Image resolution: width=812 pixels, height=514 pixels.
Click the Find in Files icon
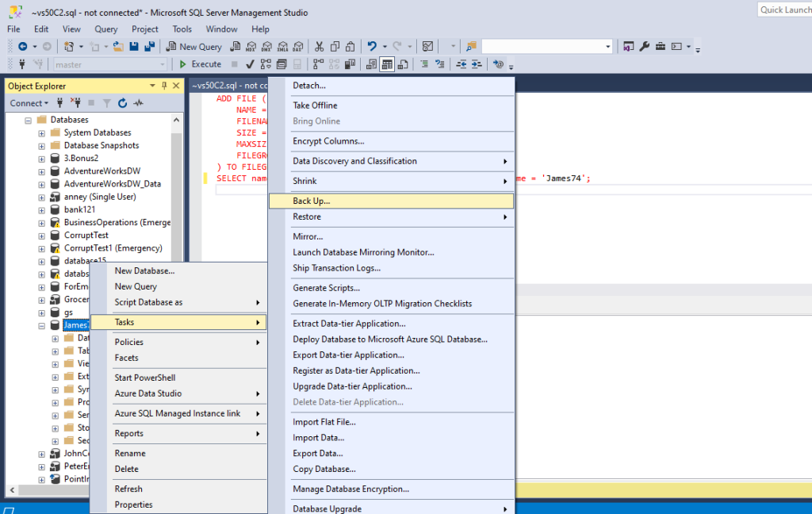471,47
